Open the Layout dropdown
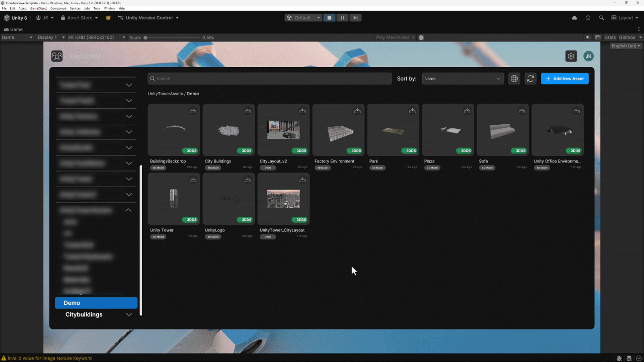This screenshot has height=362, width=644. pyautogui.click(x=625, y=18)
